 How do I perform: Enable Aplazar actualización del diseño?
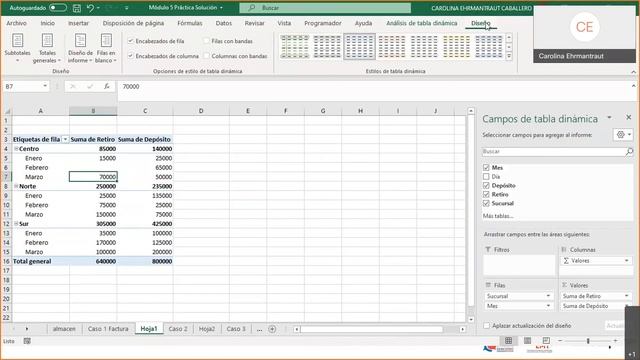tap(487, 326)
